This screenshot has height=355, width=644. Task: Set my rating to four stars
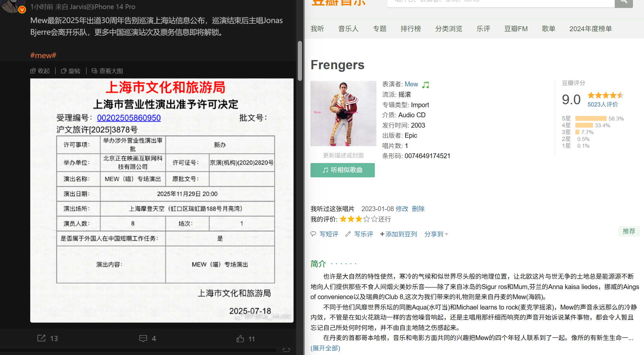(367, 219)
